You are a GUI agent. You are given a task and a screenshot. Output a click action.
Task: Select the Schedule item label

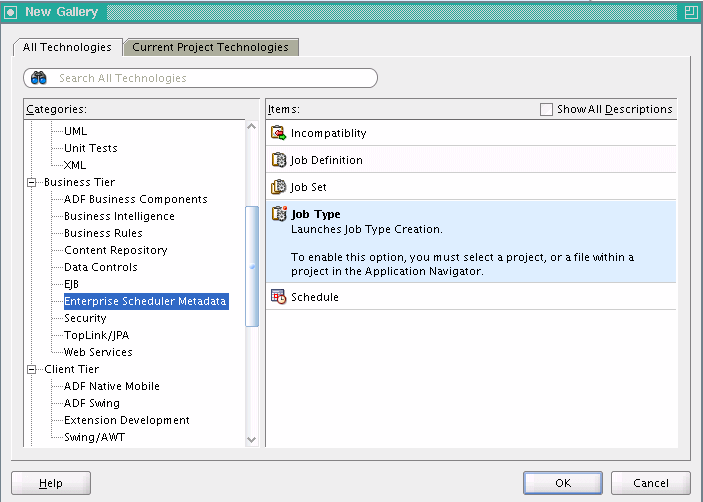tap(315, 297)
